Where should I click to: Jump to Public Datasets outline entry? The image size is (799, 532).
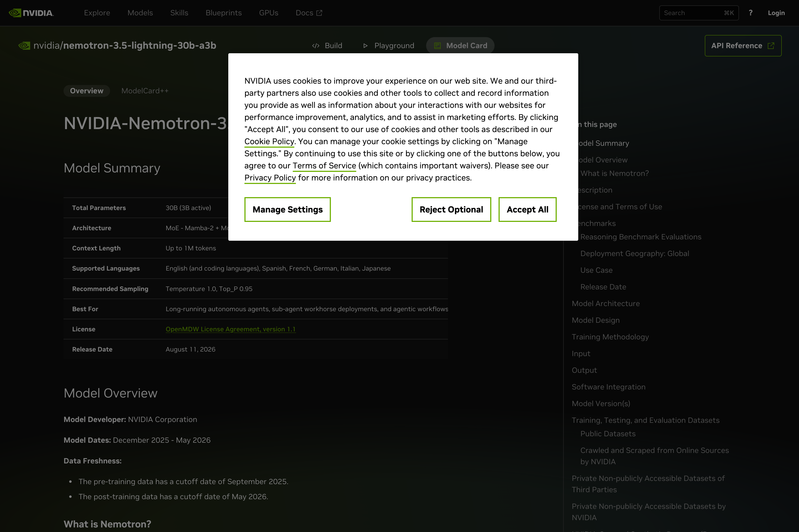tap(608, 434)
